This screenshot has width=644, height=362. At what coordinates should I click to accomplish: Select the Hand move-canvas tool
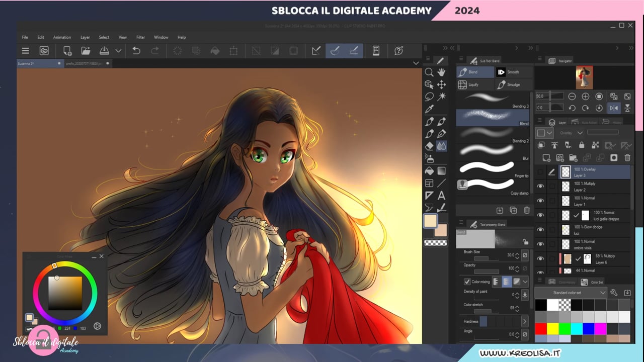click(441, 72)
